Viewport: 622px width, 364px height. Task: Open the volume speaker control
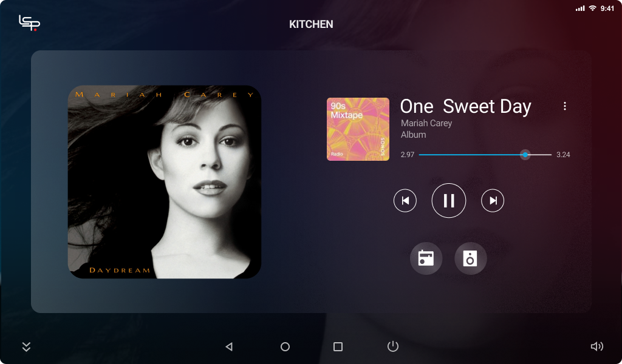[x=597, y=346]
